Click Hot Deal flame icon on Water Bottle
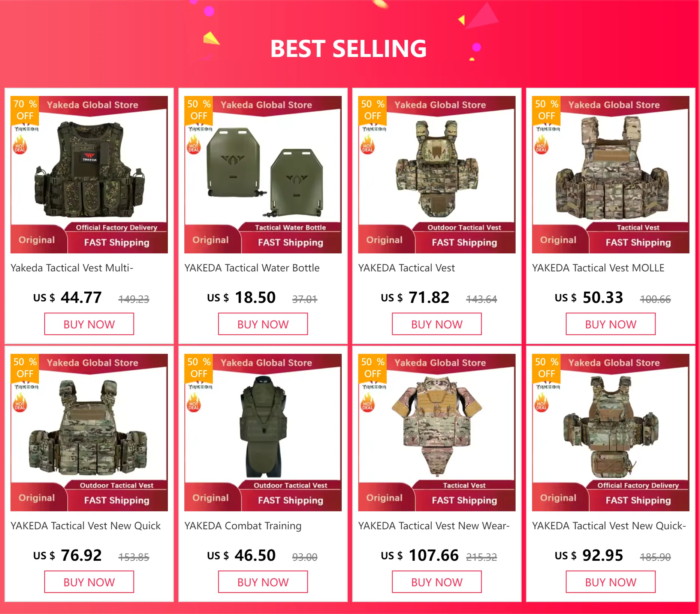Viewport: 700px width, 614px height. tap(194, 146)
